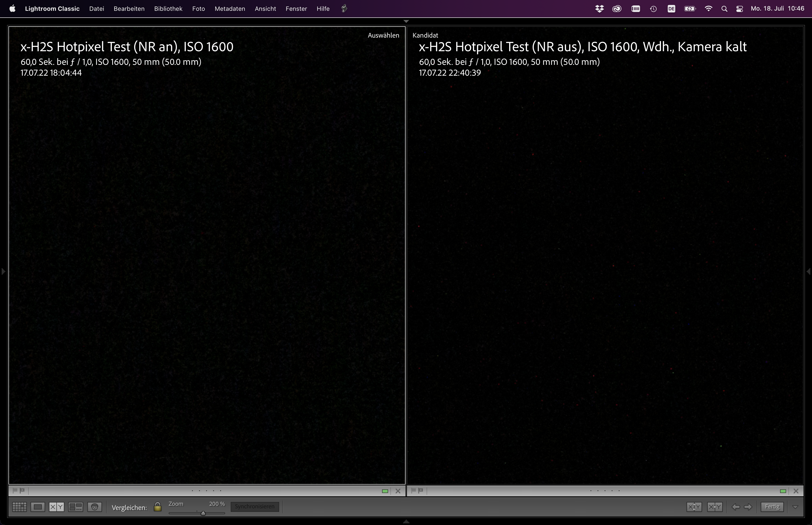Open the Datei menu
812x525 pixels.
point(96,8)
